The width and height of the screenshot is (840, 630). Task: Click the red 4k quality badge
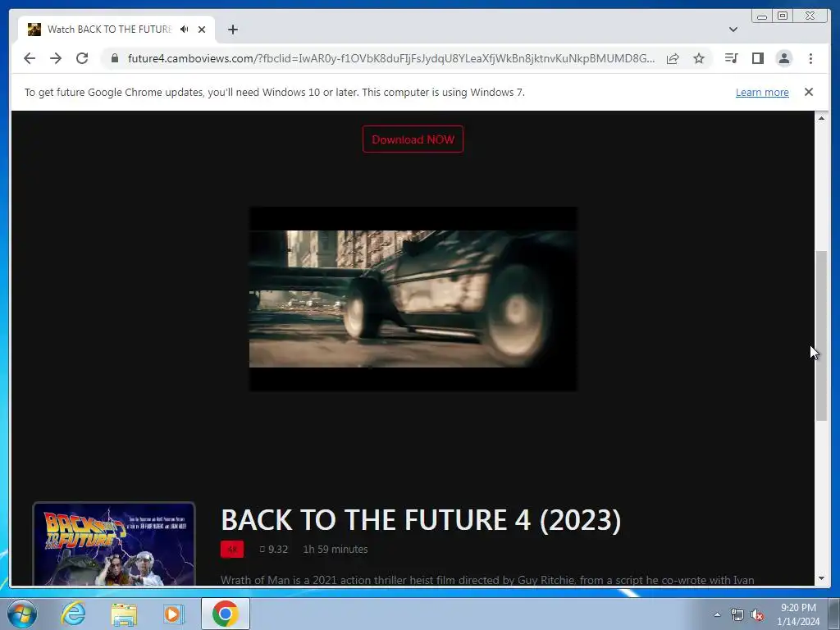click(x=232, y=549)
